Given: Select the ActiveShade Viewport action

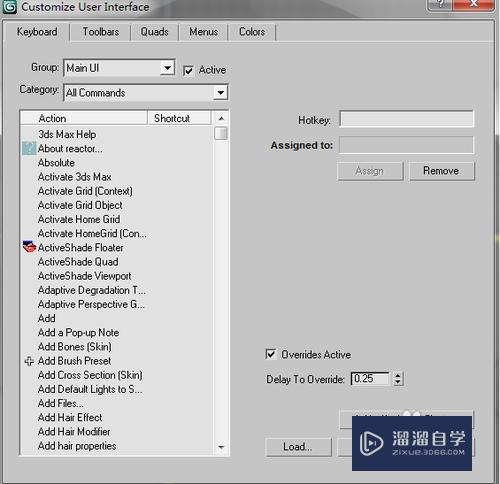Looking at the screenshot, I should coord(85,276).
